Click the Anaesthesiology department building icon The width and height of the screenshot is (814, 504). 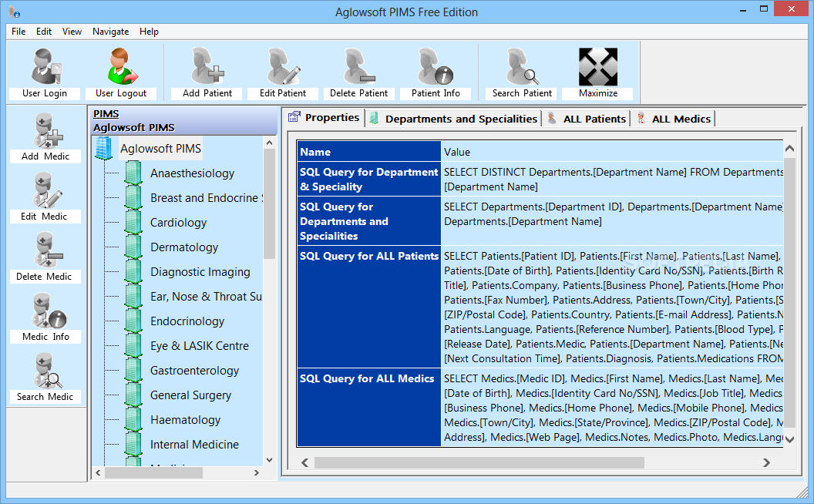pyautogui.click(x=133, y=173)
